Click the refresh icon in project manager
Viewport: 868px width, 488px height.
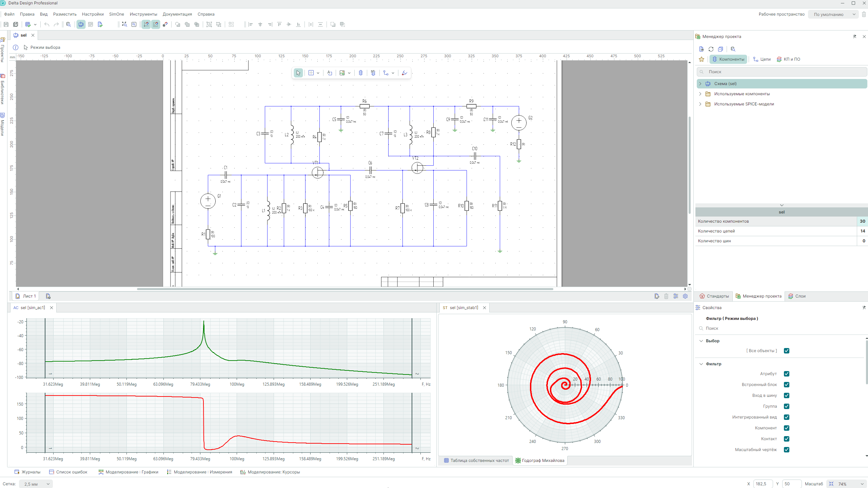[x=711, y=49]
